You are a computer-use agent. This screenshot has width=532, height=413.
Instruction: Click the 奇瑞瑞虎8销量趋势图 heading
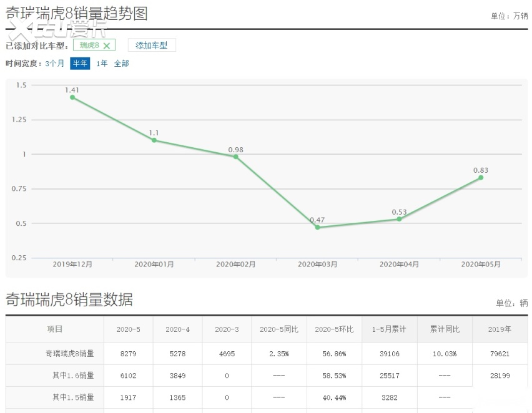coord(77,14)
